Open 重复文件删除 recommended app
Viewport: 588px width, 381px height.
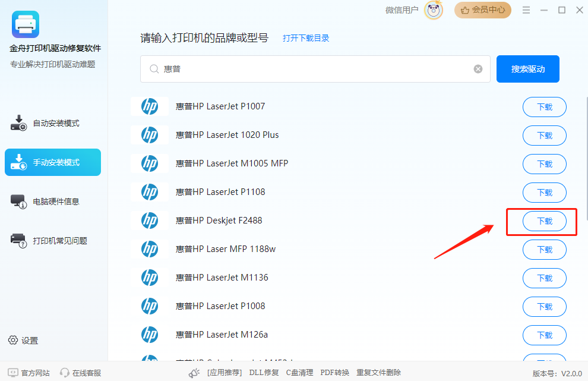pos(378,373)
